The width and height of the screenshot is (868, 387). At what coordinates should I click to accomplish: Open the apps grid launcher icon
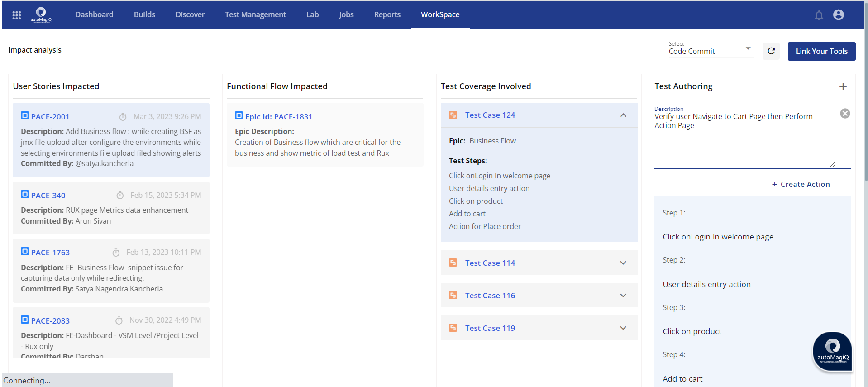17,15
